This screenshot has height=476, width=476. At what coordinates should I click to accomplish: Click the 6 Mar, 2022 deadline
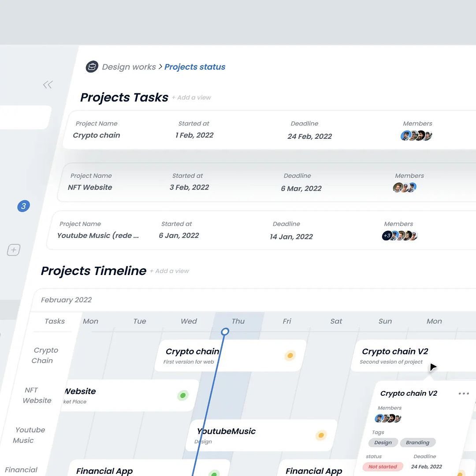tap(301, 189)
